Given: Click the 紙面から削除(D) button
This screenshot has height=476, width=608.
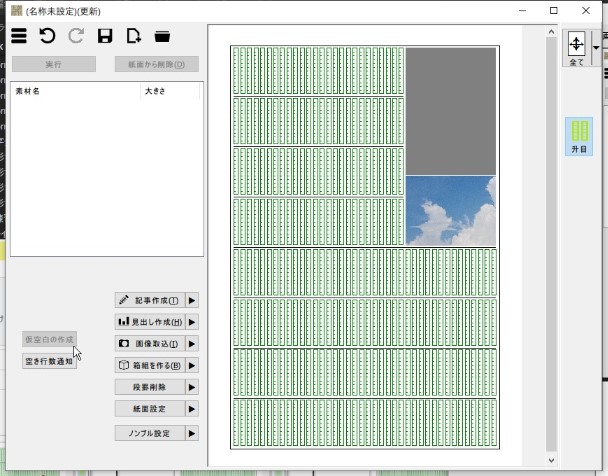Looking at the screenshot, I should tap(157, 64).
